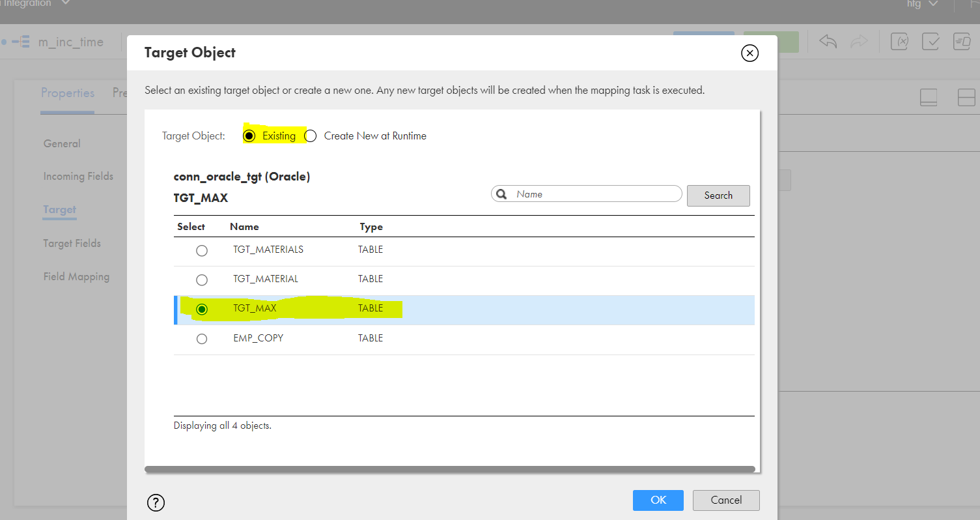
Task: Open the Target section
Action: (59, 209)
